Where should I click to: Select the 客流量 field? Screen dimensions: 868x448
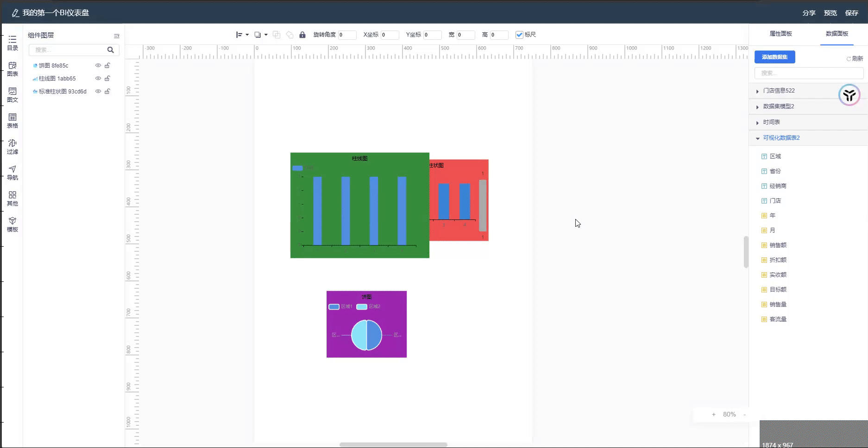point(778,319)
